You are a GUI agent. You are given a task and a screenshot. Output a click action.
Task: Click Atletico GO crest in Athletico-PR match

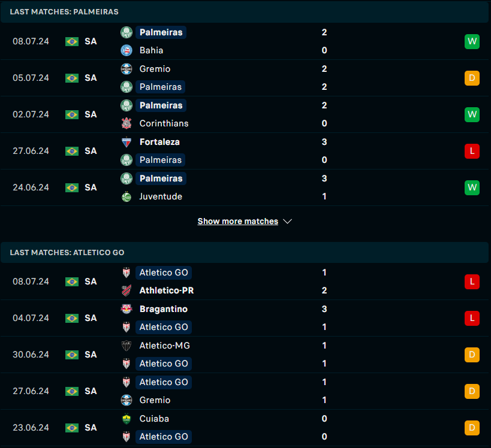click(126, 273)
